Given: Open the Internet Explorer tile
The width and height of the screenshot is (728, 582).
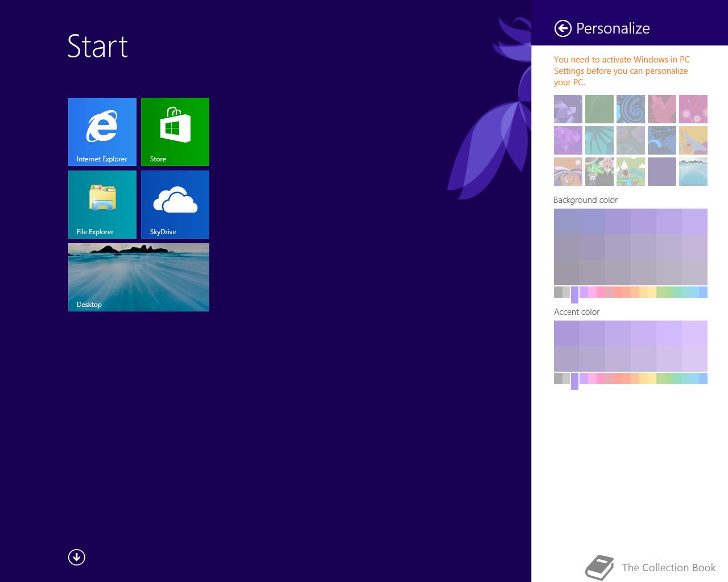Looking at the screenshot, I should 102,132.
